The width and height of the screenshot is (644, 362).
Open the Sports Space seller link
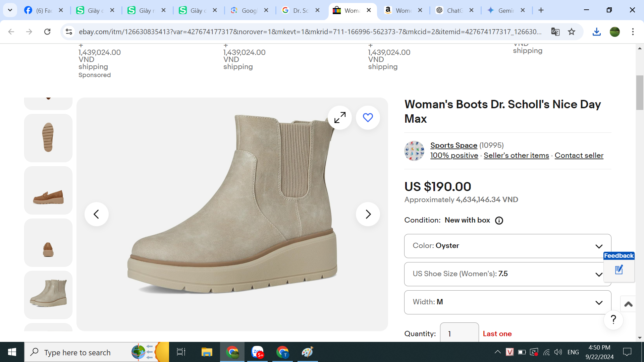[x=453, y=145]
